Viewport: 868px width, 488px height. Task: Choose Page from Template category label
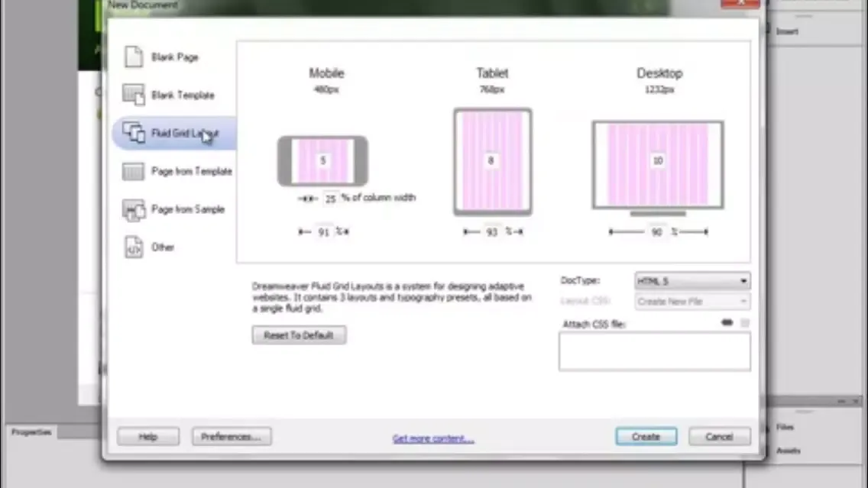tap(192, 172)
